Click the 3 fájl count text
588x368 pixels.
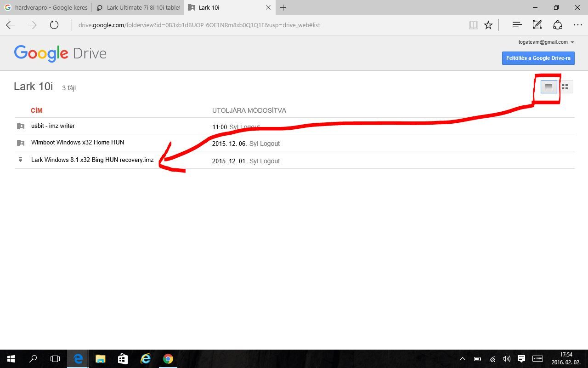pyautogui.click(x=69, y=88)
